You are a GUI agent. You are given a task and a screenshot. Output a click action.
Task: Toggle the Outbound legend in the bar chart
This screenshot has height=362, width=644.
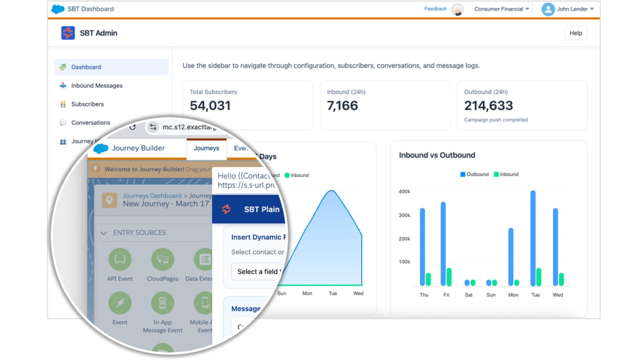(x=474, y=174)
